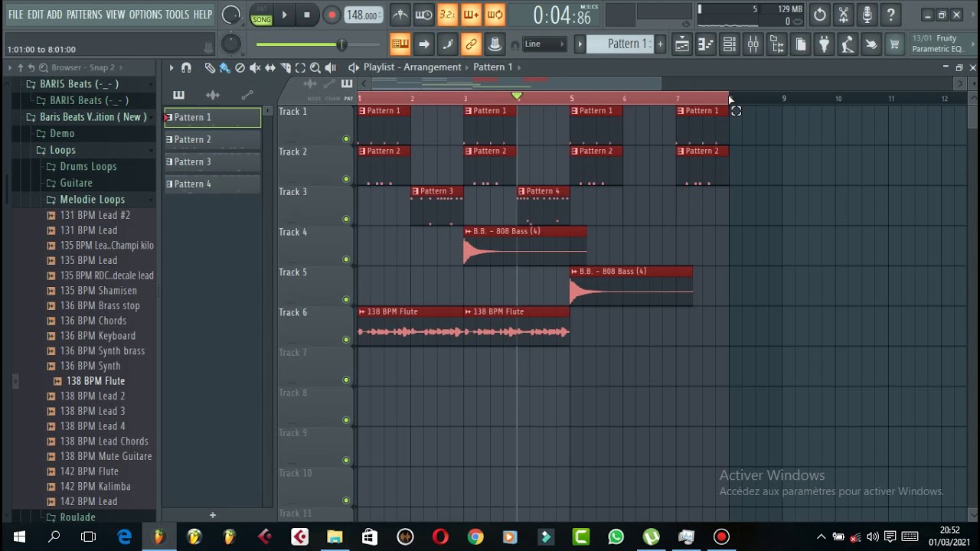Viewport: 980px width, 551px height.
Task: Expand the Drums Loops folder
Action: (88, 167)
